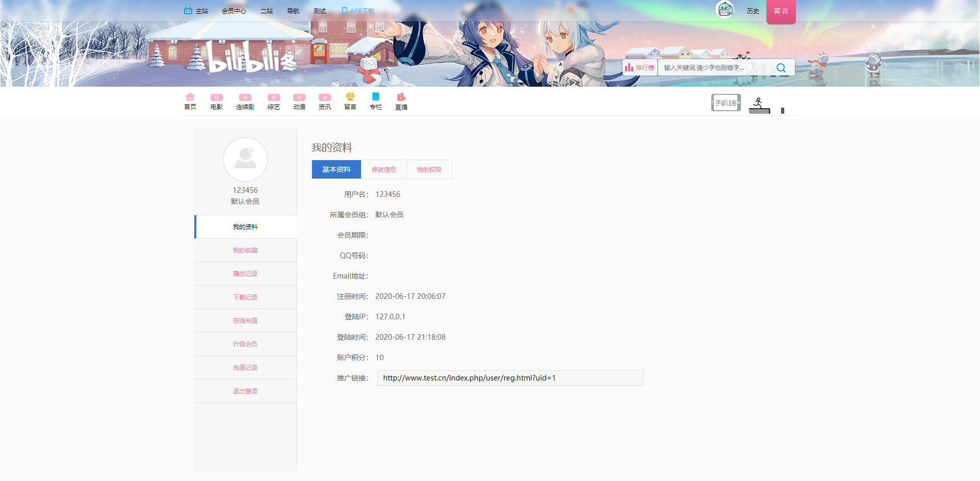Click the 主站 TV icon link

tap(196, 11)
